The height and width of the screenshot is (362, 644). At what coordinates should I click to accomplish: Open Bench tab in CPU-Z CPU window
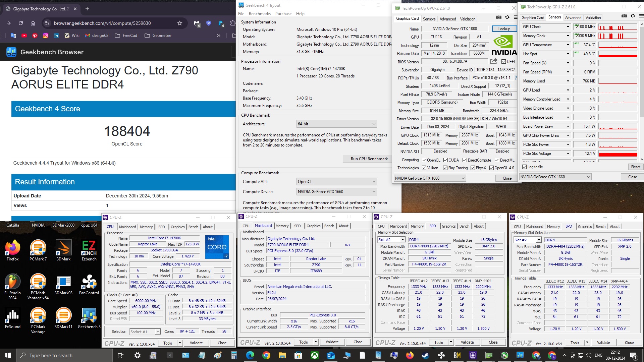[193, 227]
